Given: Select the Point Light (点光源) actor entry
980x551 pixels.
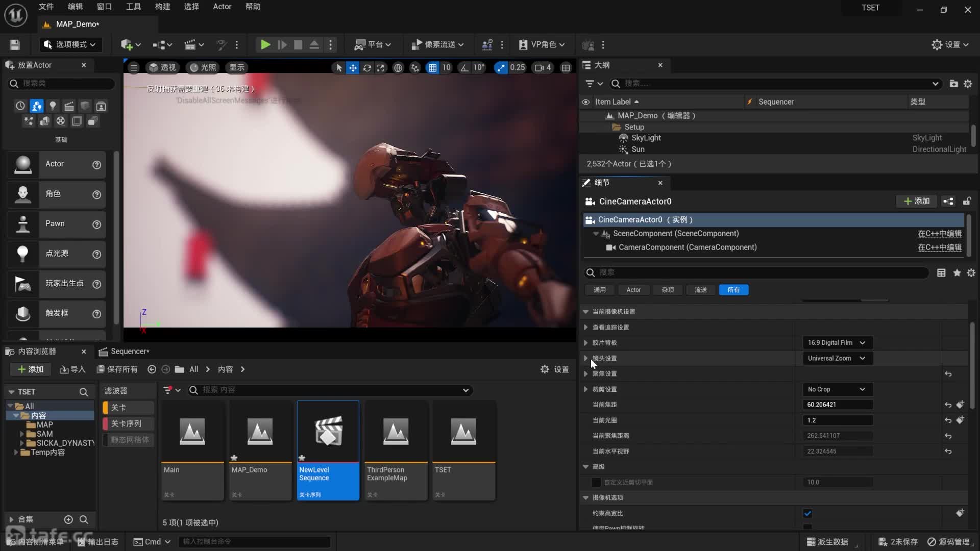Looking at the screenshot, I should [56, 254].
